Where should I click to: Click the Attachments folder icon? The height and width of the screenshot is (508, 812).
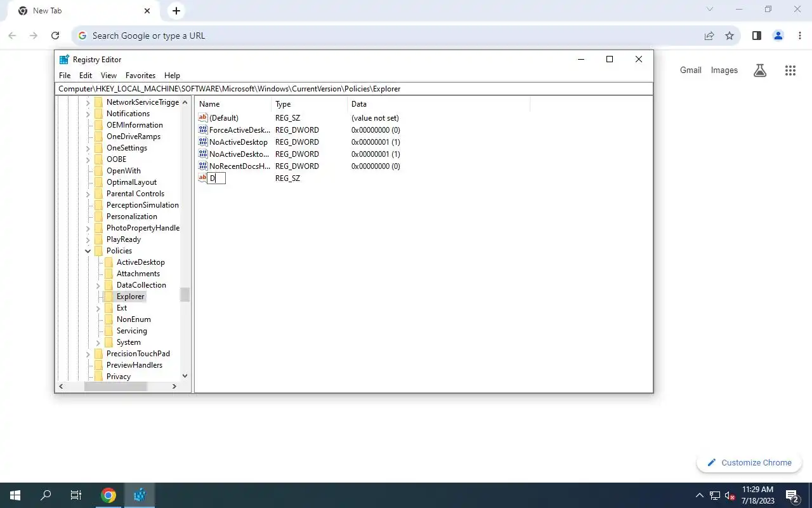pyautogui.click(x=108, y=274)
